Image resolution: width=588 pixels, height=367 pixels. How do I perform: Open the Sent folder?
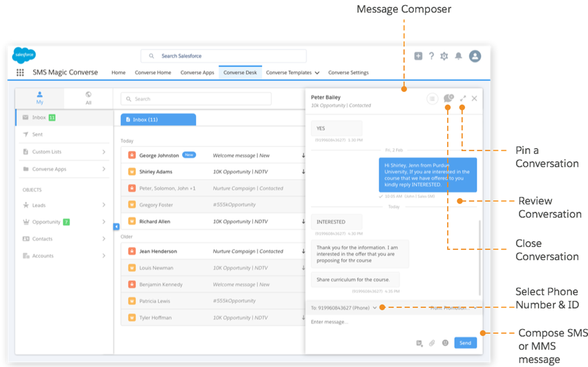[x=65, y=135]
